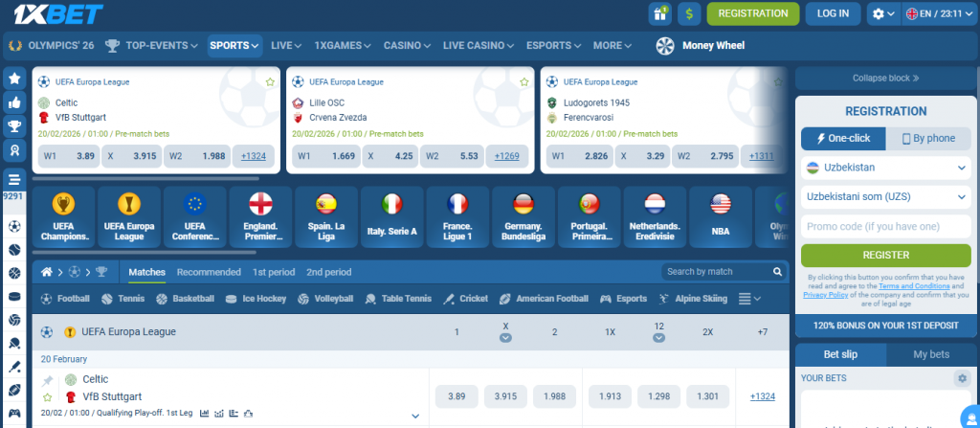
Task: Click the home icon in breadcrumb
Action: [x=46, y=272]
